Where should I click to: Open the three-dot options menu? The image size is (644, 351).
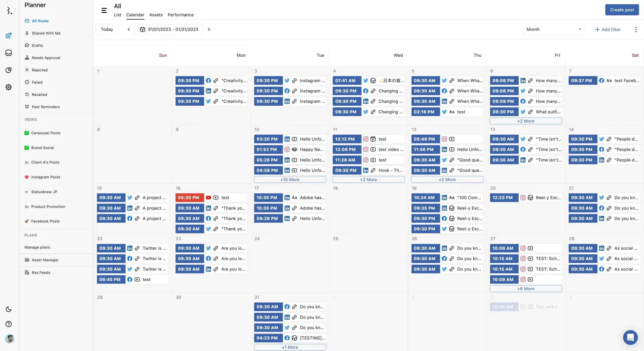(x=636, y=29)
